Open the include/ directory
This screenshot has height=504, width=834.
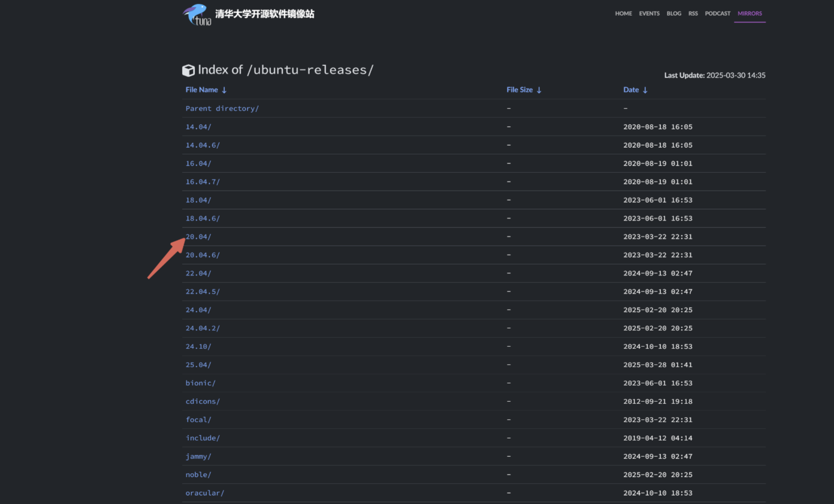(203, 439)
